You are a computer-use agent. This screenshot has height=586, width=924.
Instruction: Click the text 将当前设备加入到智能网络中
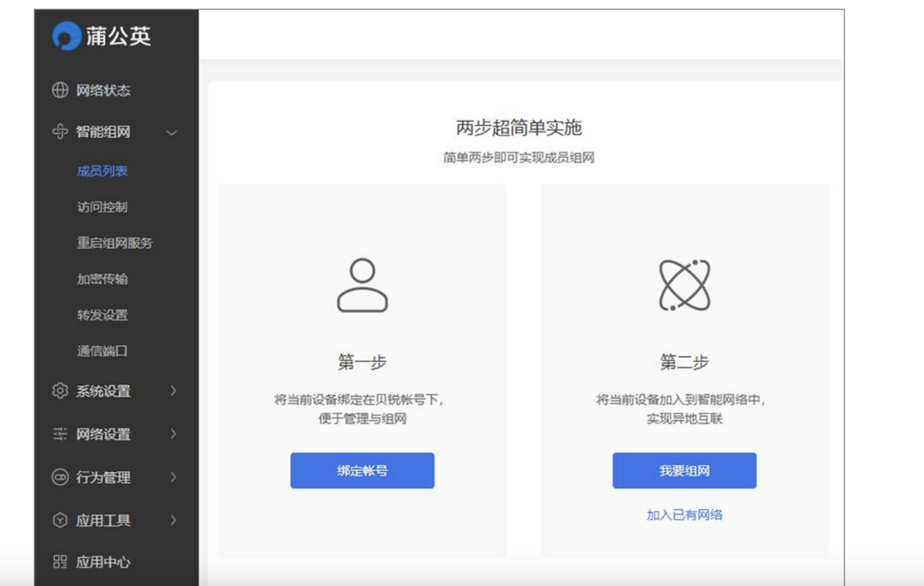[x=681, y=400]
